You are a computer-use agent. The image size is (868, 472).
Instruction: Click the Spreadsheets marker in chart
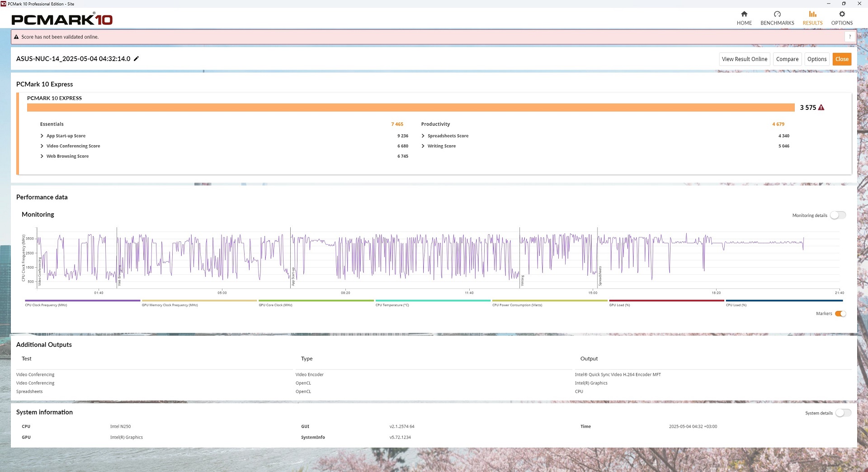(600, 276)
